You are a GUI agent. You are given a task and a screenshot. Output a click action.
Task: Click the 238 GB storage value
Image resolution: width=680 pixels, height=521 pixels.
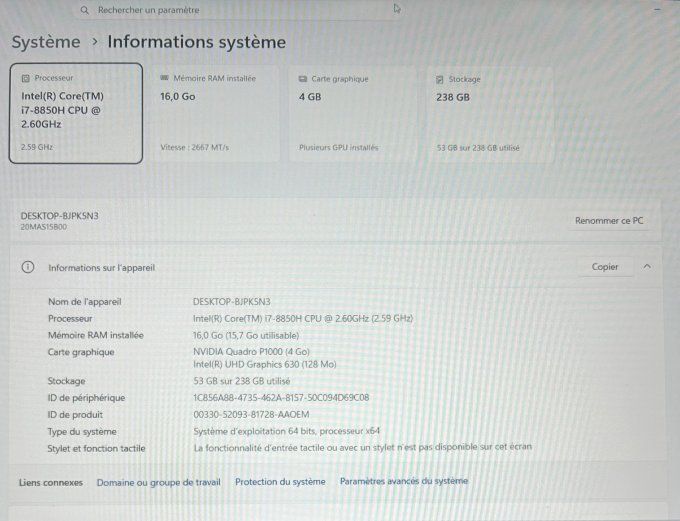pos(453,98)
